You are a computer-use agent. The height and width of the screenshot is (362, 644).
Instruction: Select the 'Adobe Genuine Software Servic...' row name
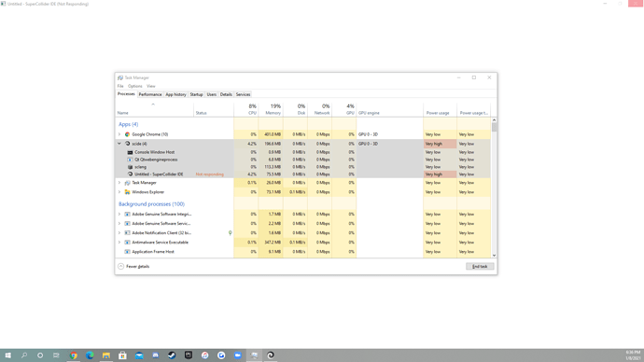click(x=161, y=224)
